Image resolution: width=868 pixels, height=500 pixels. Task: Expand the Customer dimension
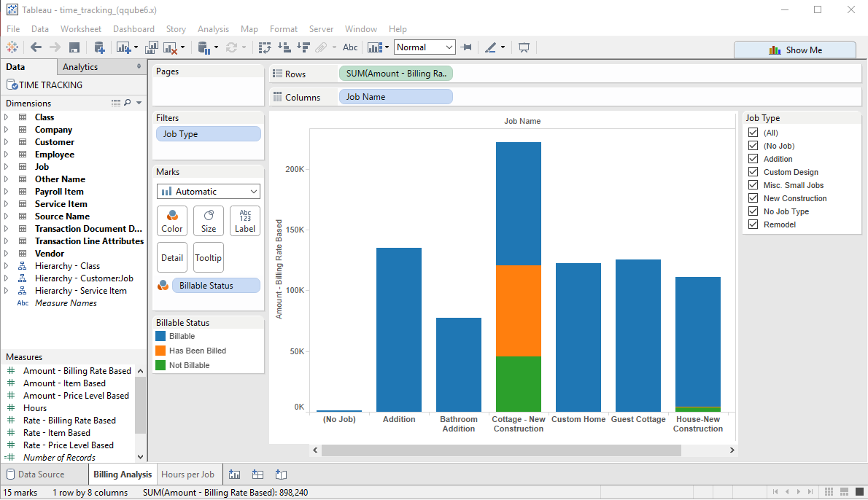(x=7, y=142)
